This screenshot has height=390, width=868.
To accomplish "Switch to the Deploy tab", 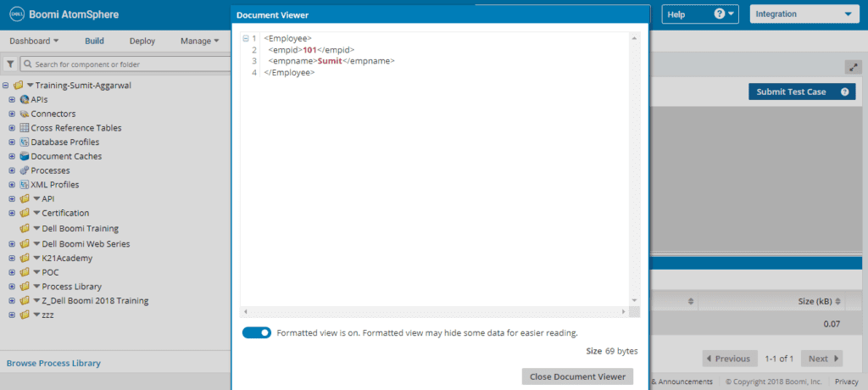I will 142,41.
